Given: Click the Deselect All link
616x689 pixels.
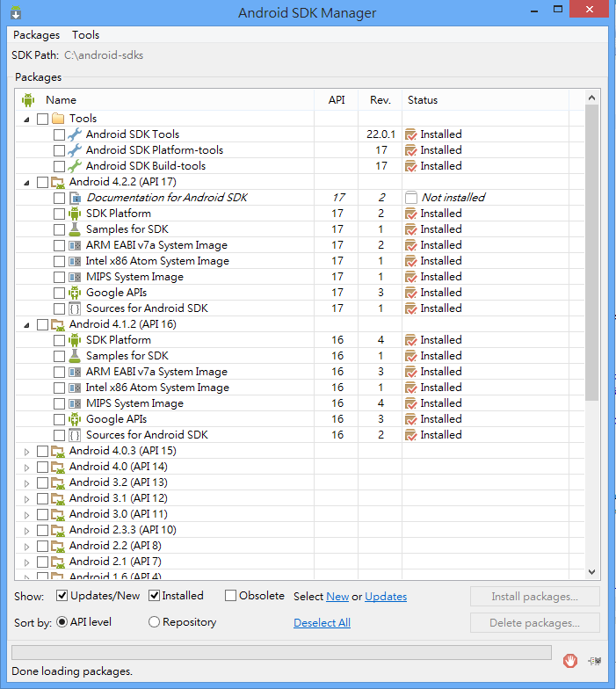Looking at the screenshot, I should [x=322, y=622].
